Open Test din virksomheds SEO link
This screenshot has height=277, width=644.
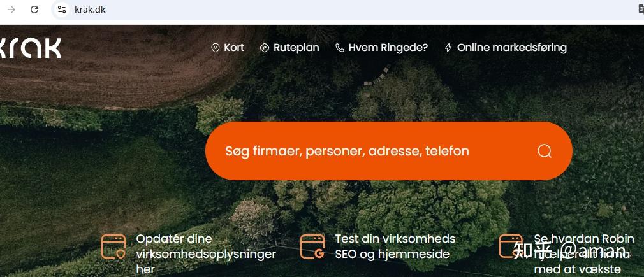tap(395, 246)
